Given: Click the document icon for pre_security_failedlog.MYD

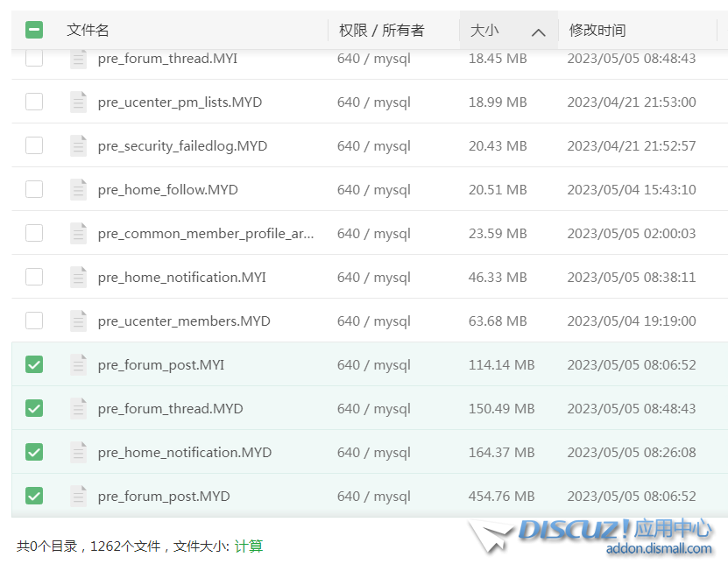Looking at the screenshot, I should [x=78, y=145].
